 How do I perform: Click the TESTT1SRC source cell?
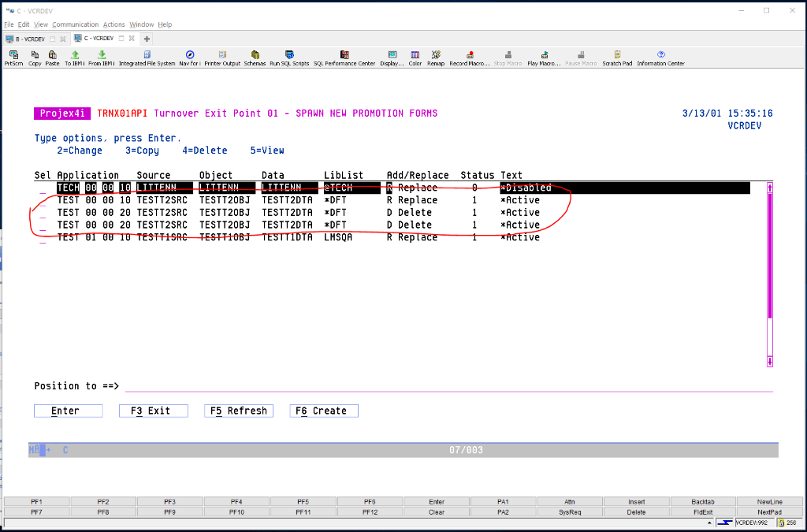click(162, 237)
